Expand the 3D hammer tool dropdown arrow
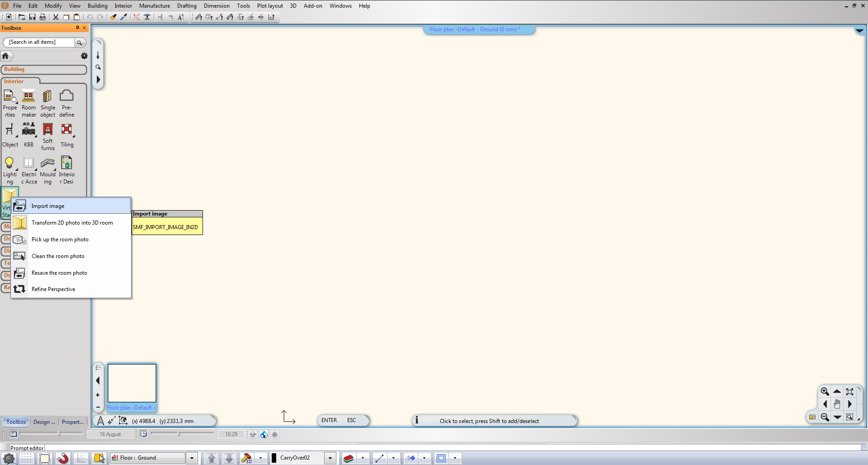The image size is (868, 465). pyautogui.click(x=260, y=458)
